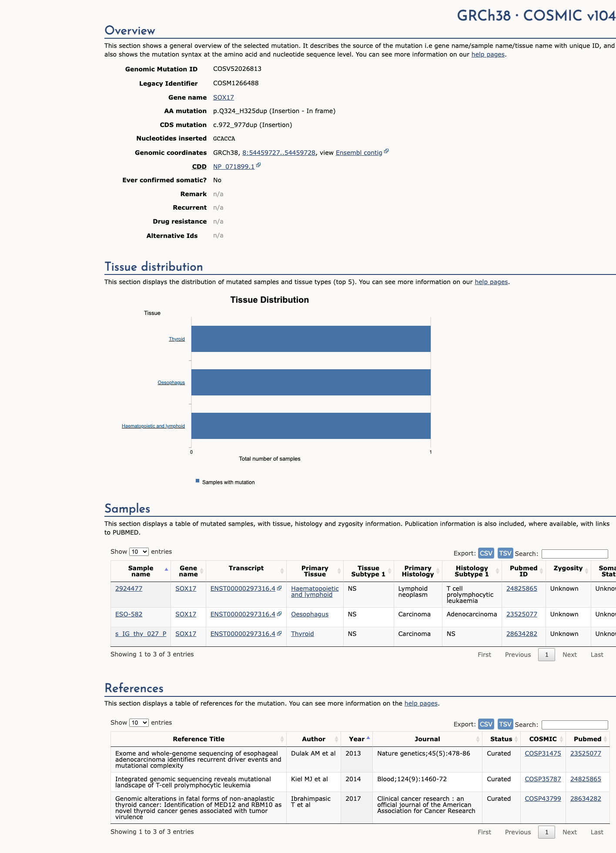Sort References table by Author arrows
This screenshot has width=616, height=853.
pyautogui.click(x=336, y=739)
